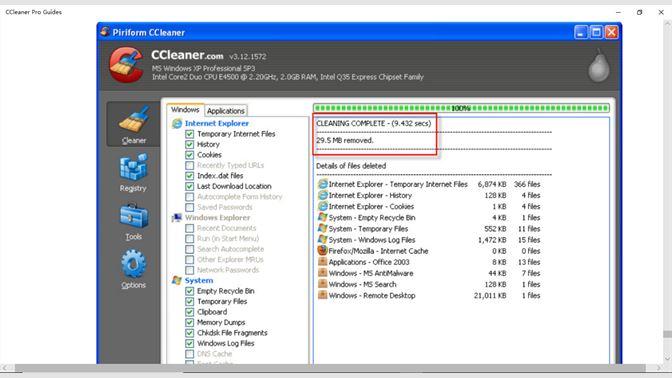Click the '6,874 KB' size value

(492, 184)
